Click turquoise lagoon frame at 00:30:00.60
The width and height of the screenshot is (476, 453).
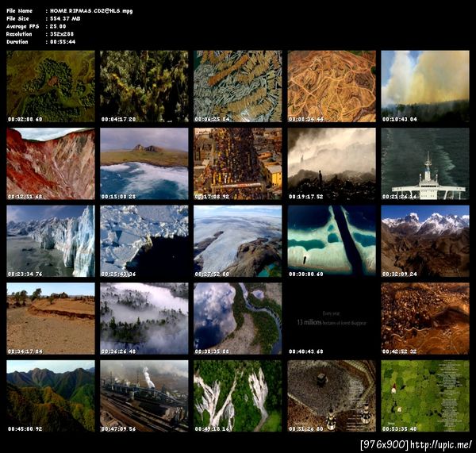point(332,241)
